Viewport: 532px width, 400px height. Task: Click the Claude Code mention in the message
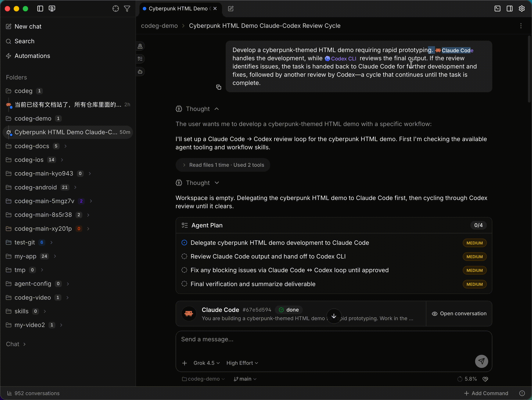454,50
